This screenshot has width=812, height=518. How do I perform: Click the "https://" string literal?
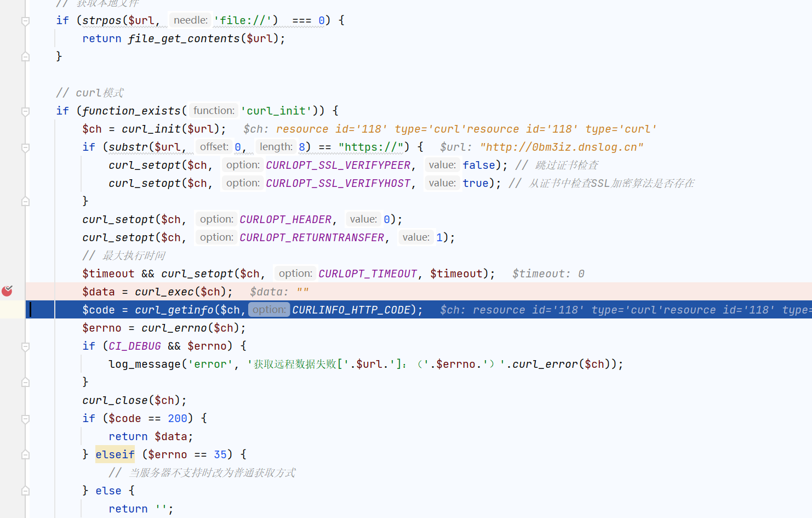(x=371, y=147)
